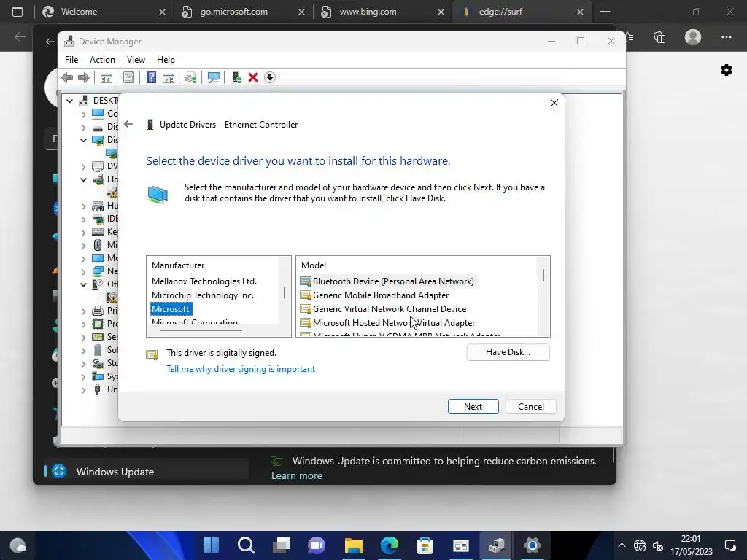747x560 pixels.
Task: Open the File menu
Action: click(x=71, y=60)
